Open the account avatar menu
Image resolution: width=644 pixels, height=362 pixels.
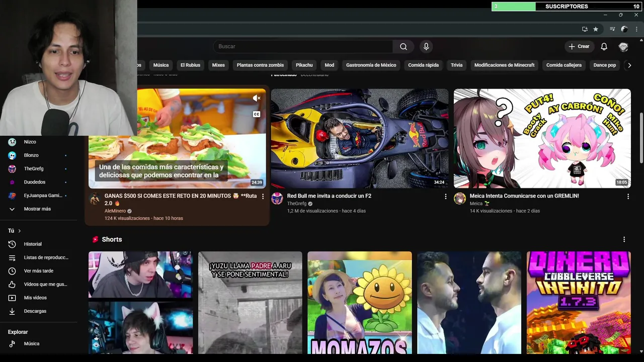pos(623,47)
